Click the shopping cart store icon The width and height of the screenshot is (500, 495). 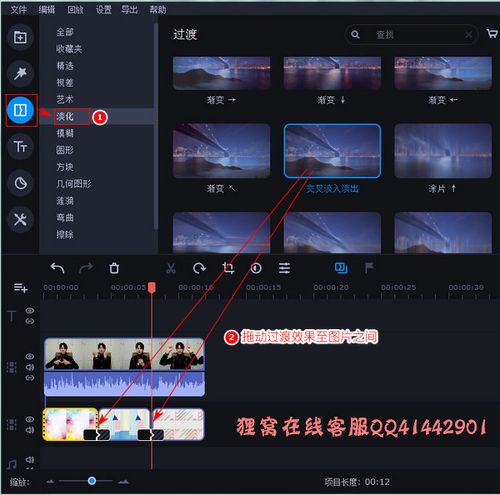[492, 34]
